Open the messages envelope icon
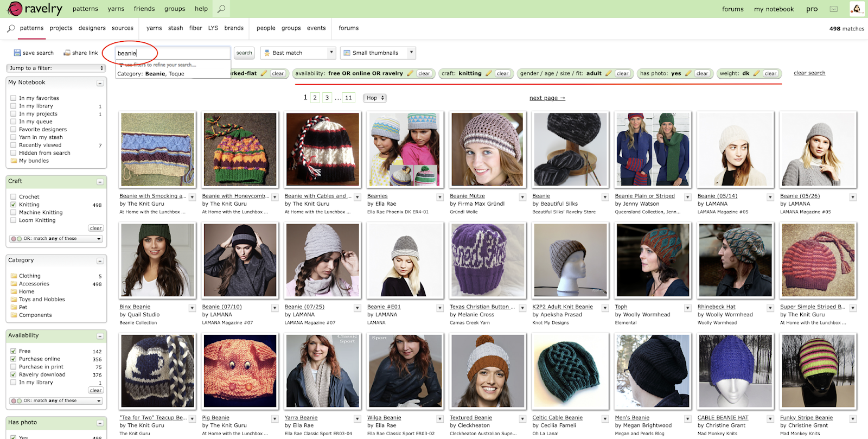The image size is (868, 439). tap(834, 9)
